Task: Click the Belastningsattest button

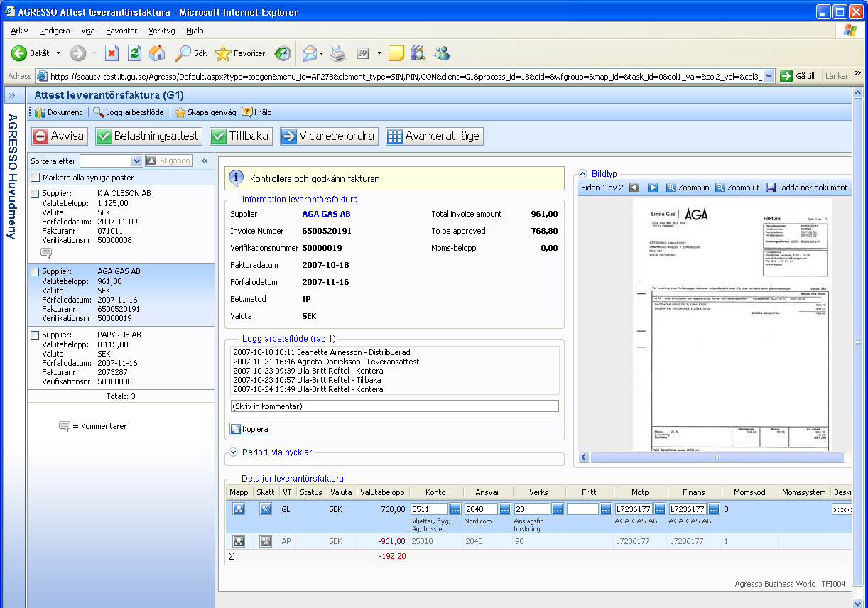Action: point(149,136)
